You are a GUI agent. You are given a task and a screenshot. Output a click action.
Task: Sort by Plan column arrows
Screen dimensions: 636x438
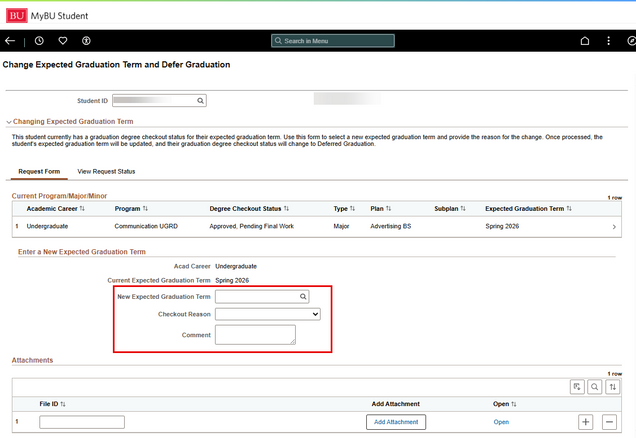pyautogui.click(x=388, y=208)
